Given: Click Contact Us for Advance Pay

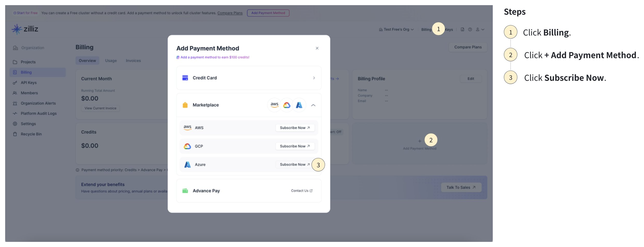Looking at the screenshot, I should (x=302, y=191).
